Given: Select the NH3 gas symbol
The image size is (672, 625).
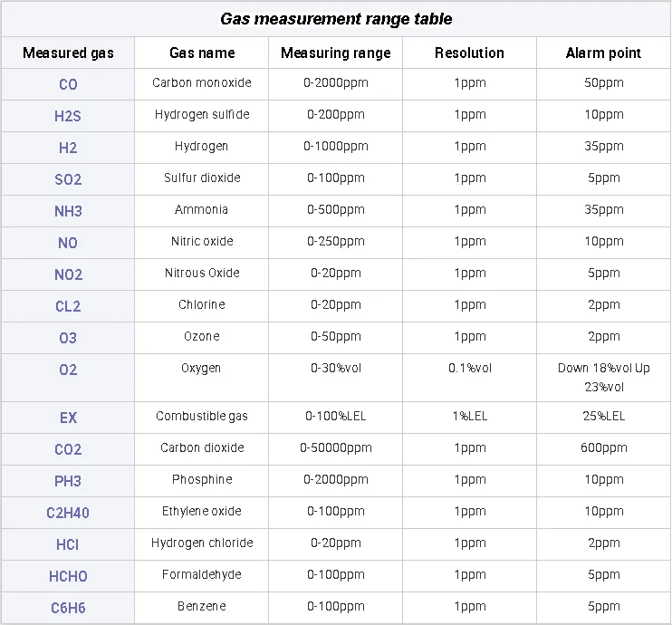Looking at the screenshot, I should click(x=68, y=211).
